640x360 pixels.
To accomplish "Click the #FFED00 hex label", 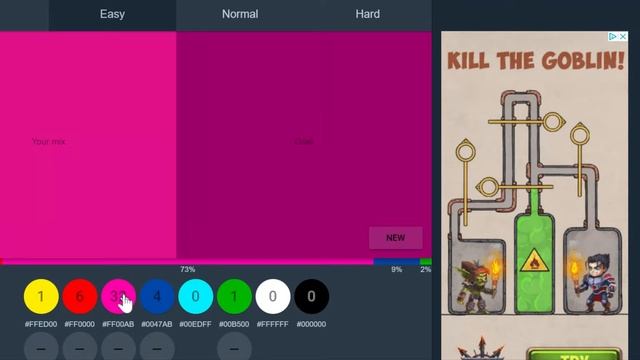I will coord(41,324).
